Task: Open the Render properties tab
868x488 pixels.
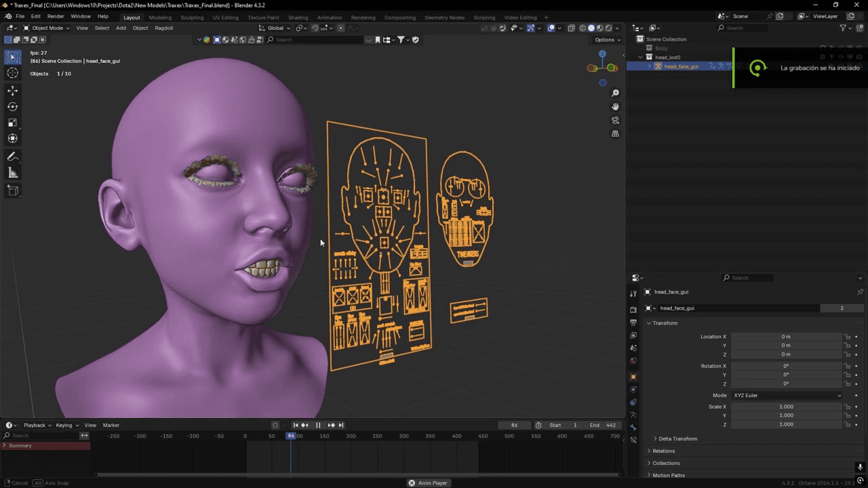Action: [x=633, y=310]
